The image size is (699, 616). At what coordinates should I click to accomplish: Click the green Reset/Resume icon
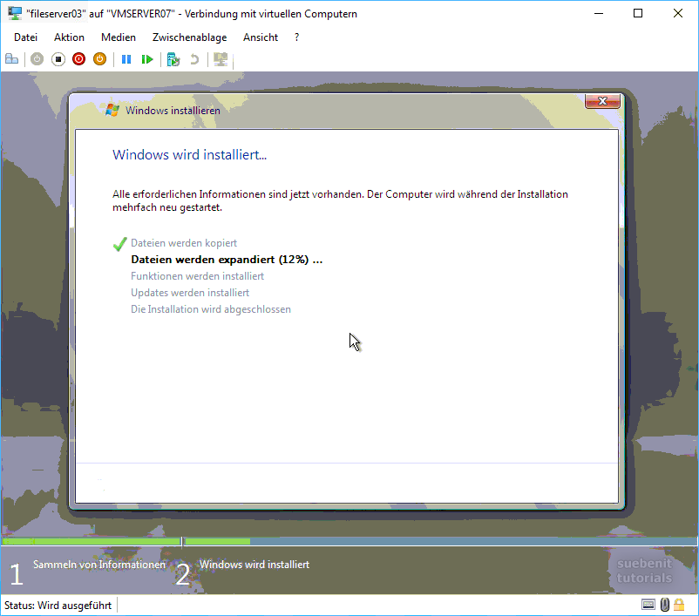[147, 59]
